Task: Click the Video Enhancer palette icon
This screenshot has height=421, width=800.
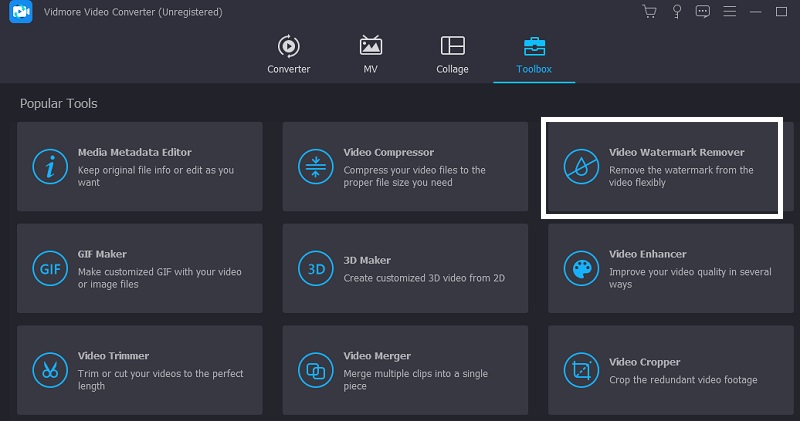Action: [581, 269]
